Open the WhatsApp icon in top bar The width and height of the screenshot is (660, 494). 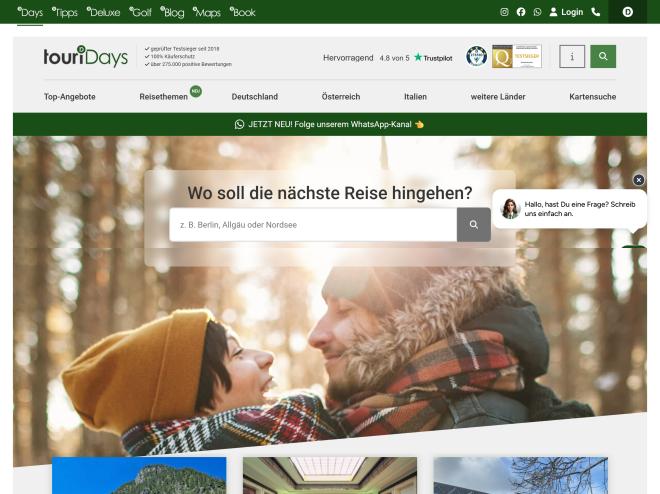tap(537, 12)
